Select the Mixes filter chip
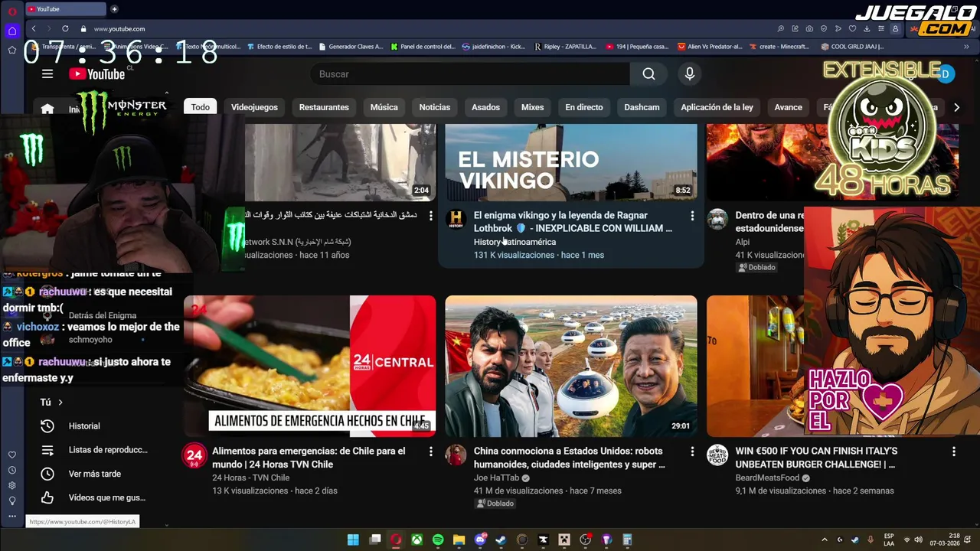 [x=532, y=107]
